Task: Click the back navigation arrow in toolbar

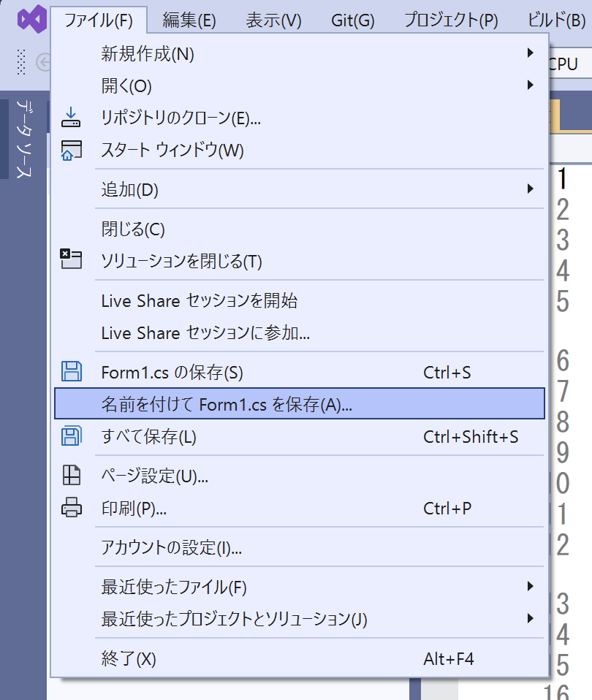Action: click(43, 63)
